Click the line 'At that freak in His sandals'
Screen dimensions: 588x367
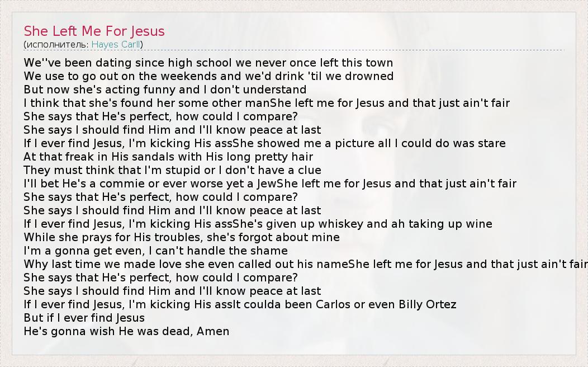168,157
